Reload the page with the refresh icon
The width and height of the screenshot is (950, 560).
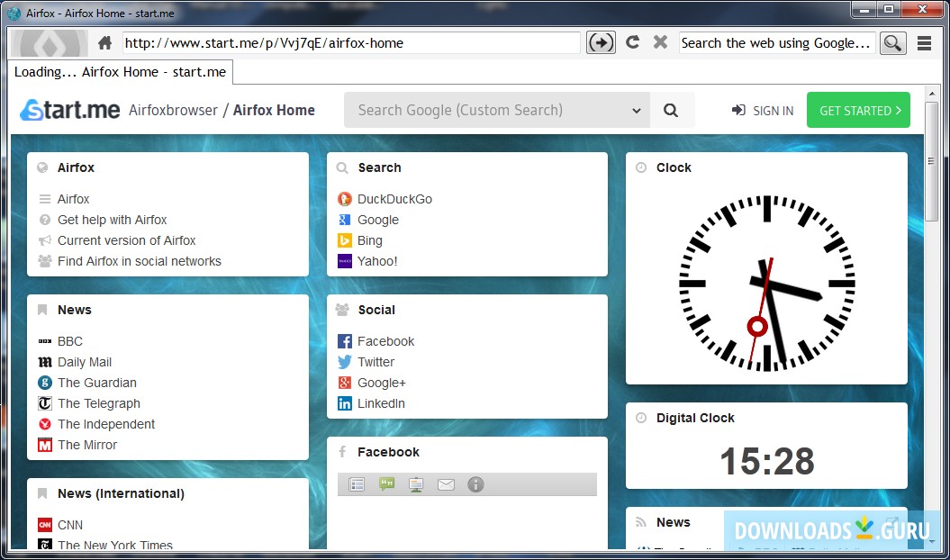point(632,42)
